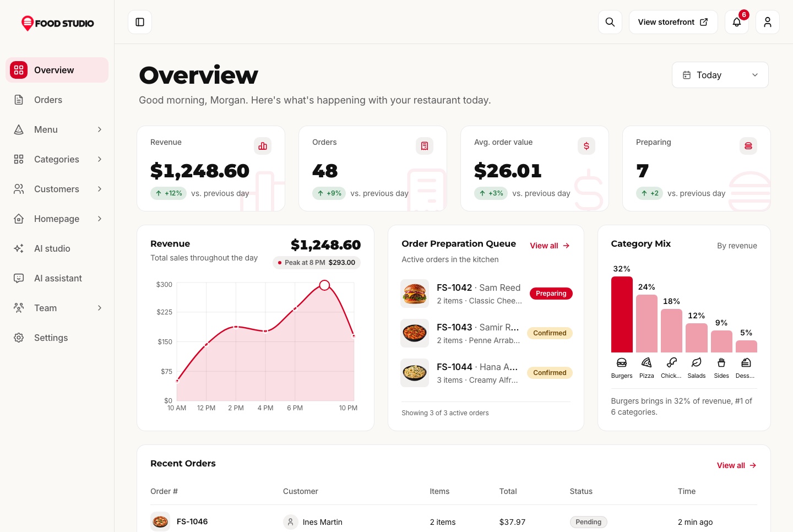Open AI assistant page label
The image size is (793, 532).
click(x=58, y=278)
